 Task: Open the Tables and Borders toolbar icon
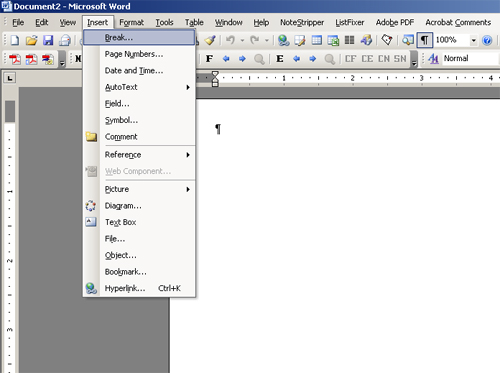tap(300, 40)
